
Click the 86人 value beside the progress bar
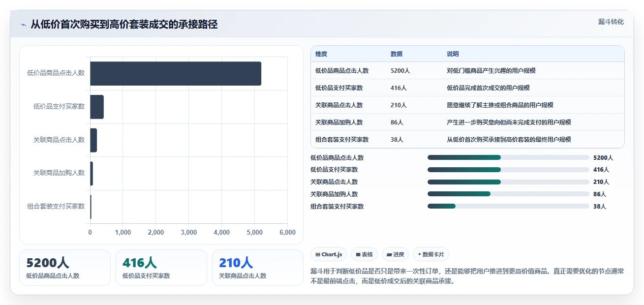[600, 194]
